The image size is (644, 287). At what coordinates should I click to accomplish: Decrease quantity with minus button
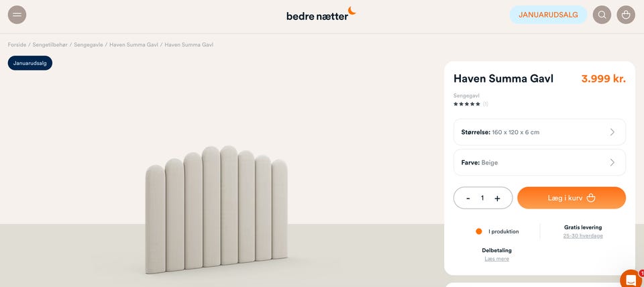tap(468, 198)
